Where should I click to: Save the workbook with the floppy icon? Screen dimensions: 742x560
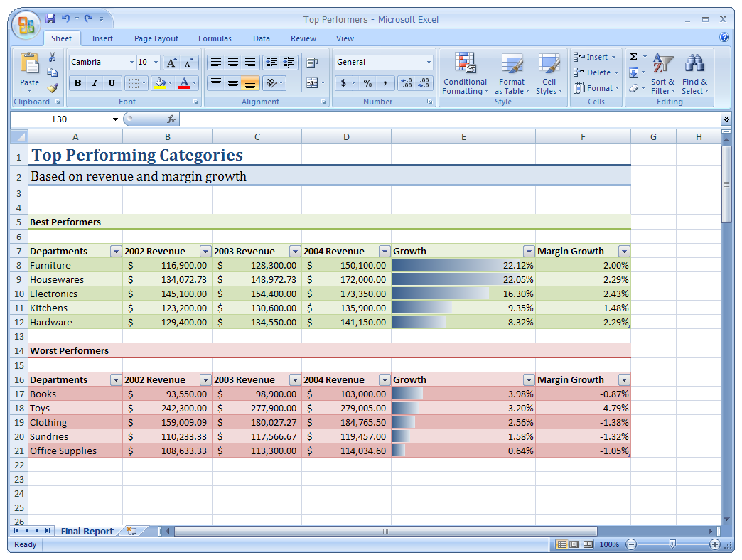(50, 18)
